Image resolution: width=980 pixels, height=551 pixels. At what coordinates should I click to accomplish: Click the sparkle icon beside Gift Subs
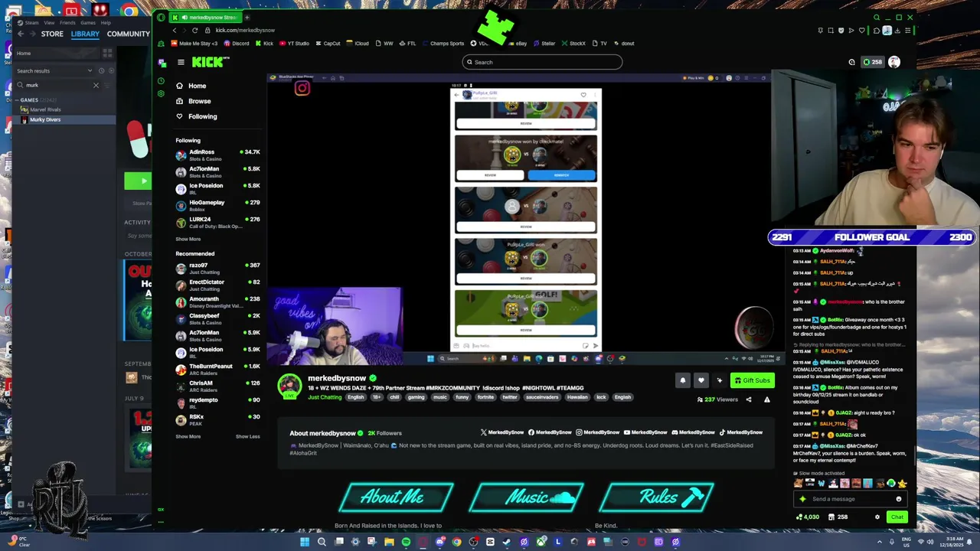click(x=719, y=380)
